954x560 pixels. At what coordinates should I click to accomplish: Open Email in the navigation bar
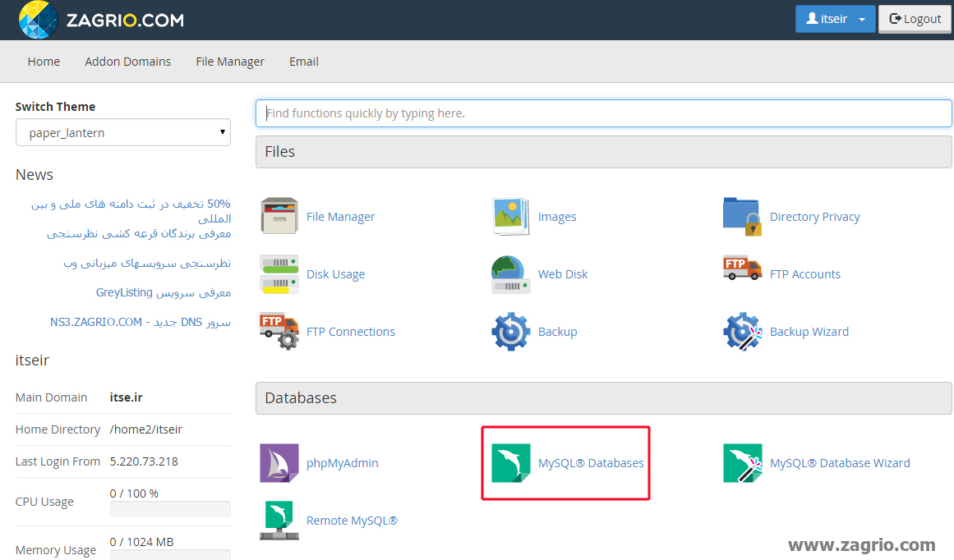coord(303,62)
